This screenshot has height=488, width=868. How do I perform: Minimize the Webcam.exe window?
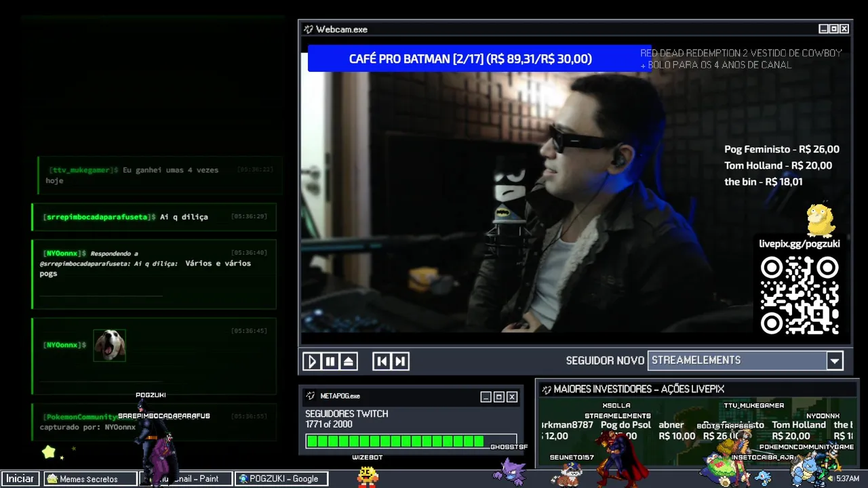click(x=824, y=29)
